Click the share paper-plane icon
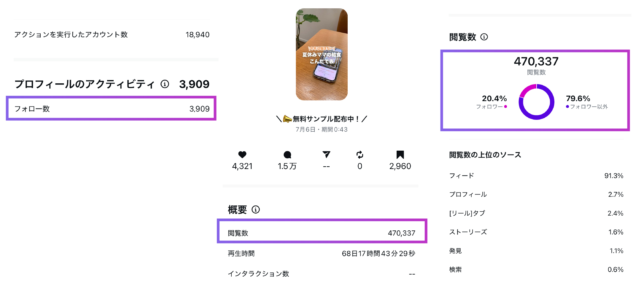This screenshot has height=290, width=644. click(x=326, y=154)
